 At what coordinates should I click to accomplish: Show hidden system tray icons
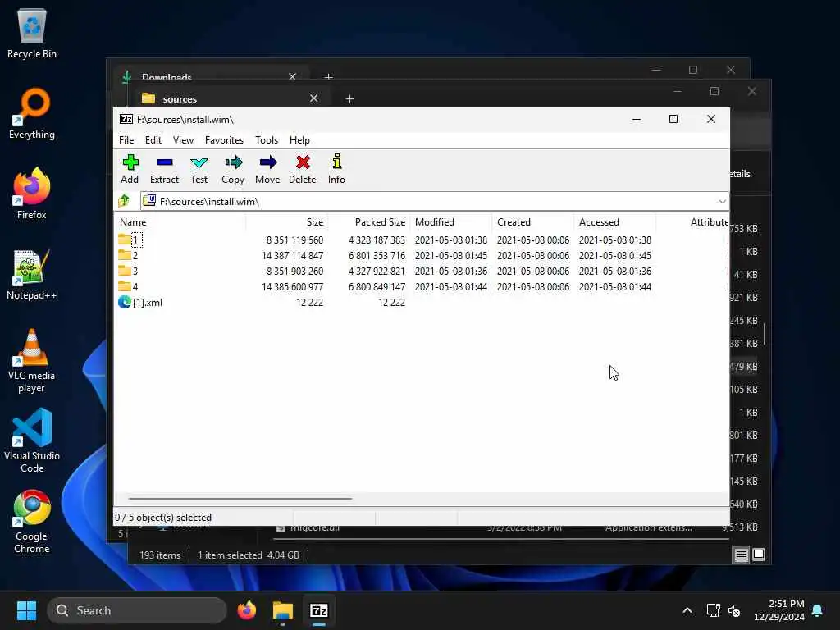point(687,610)
